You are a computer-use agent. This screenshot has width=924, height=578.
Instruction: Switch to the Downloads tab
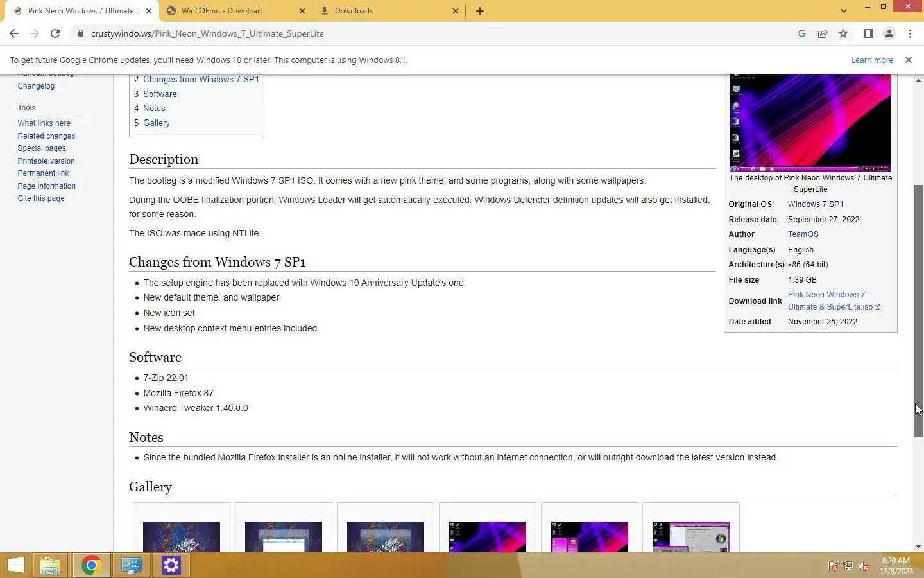389,11
